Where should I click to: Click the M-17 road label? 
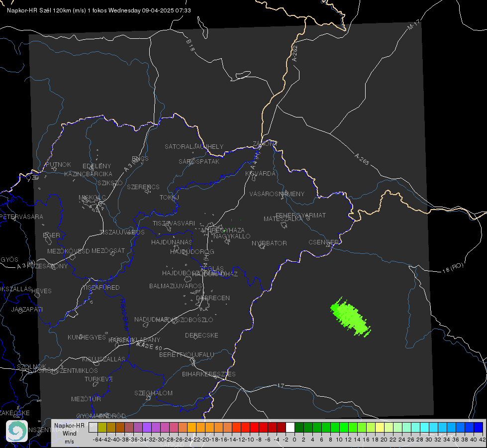(x=414, y=24)
